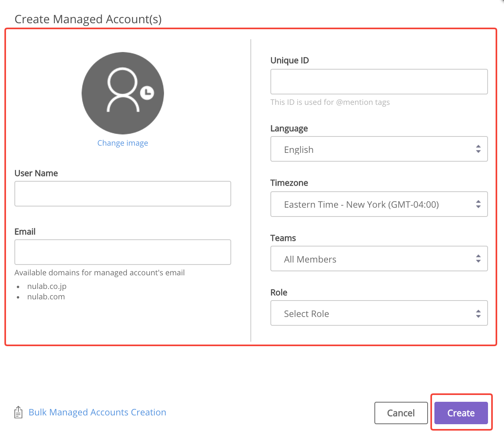
Task: Click the 'This ID is used for @mention tags' hint
Action: [x=330, y=102]
